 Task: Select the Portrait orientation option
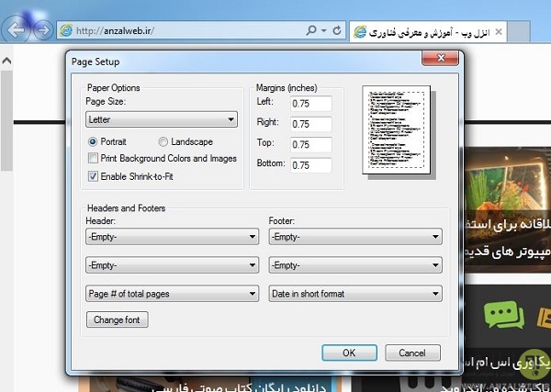[x=93, y=141]
